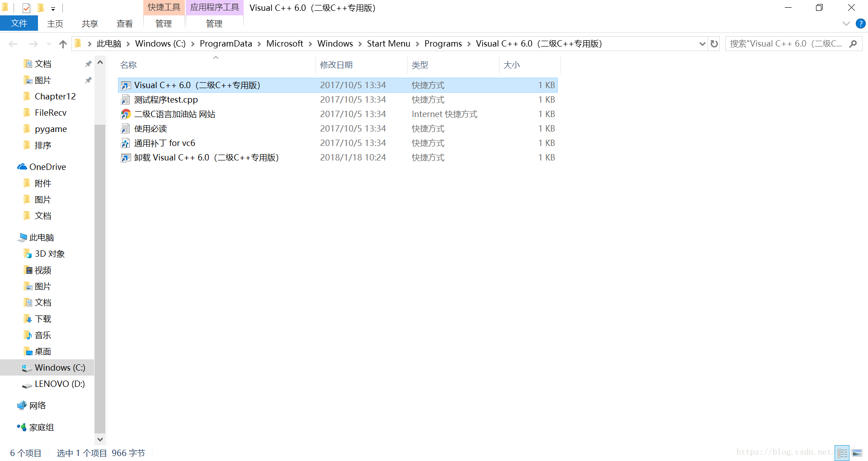Open the address bar history dropdown
This screenshot has height=461, width=868.
point(702,44)
